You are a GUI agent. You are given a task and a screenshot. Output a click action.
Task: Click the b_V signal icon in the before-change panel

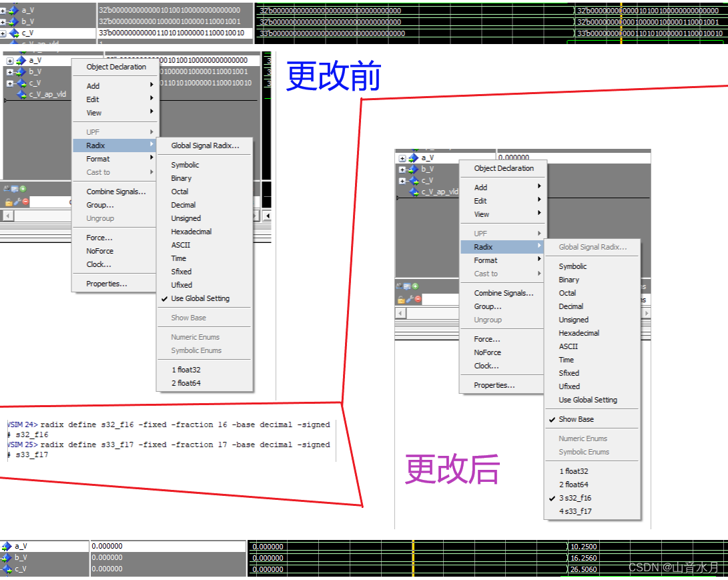tap(21, 72)
